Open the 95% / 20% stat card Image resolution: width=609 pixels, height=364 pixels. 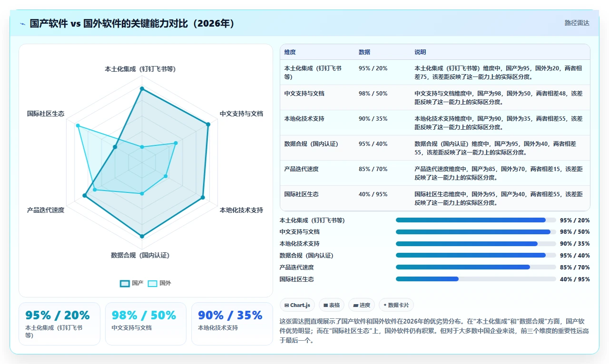click(59, 324)
